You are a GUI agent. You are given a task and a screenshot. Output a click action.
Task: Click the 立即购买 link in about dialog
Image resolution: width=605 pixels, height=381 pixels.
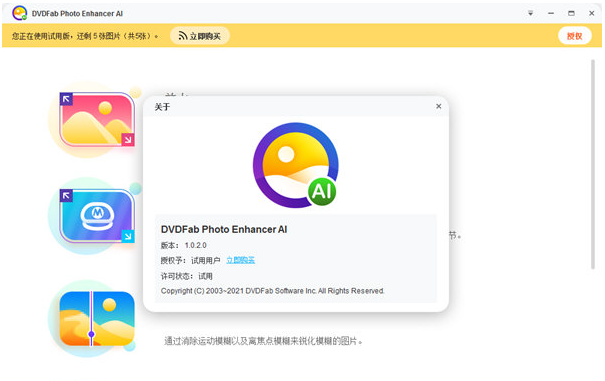pos(240,260)
